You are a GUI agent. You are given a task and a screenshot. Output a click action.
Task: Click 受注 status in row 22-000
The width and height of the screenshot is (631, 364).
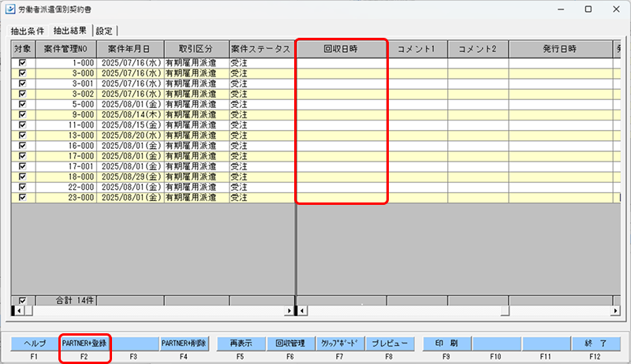coord(262,187)
